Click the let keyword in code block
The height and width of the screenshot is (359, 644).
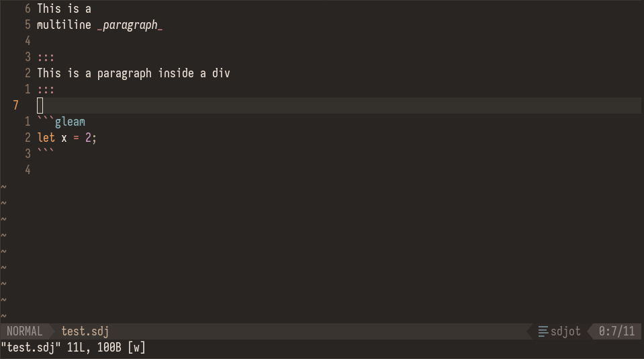click(46, 138)
